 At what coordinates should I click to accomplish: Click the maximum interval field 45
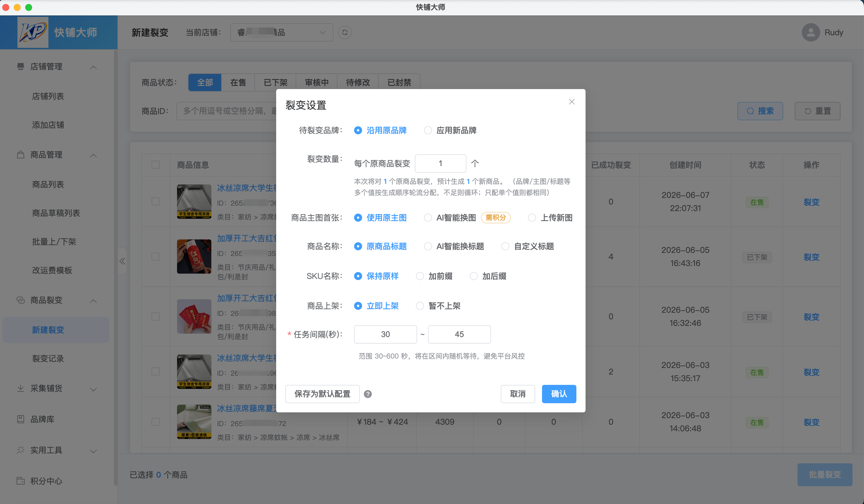459,334
